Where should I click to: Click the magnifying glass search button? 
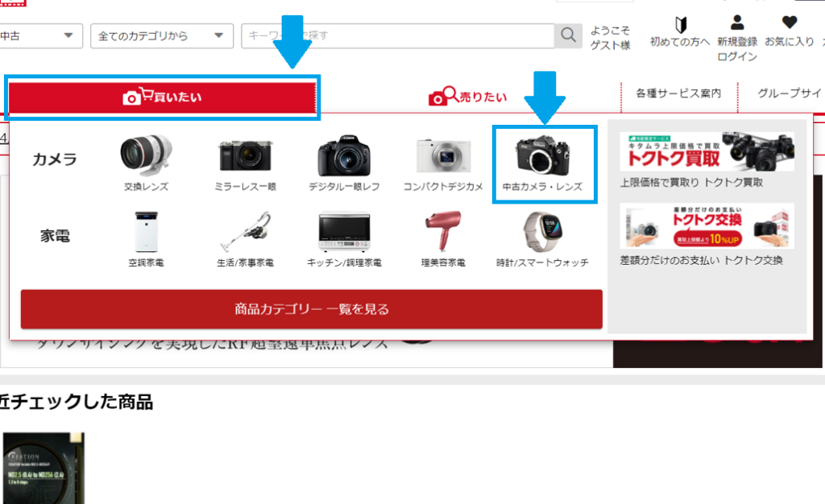coord(568,35)
